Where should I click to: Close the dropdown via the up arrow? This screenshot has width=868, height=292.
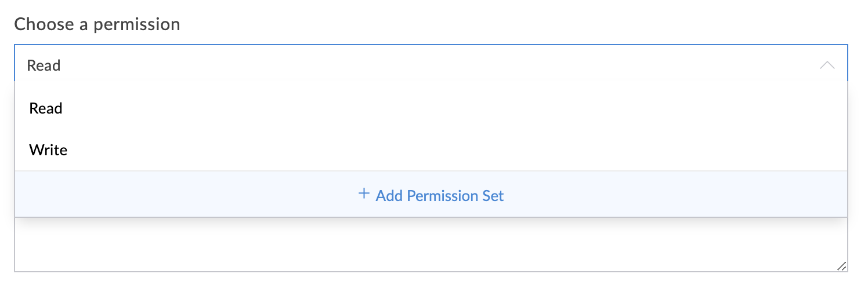coord(827,65)
